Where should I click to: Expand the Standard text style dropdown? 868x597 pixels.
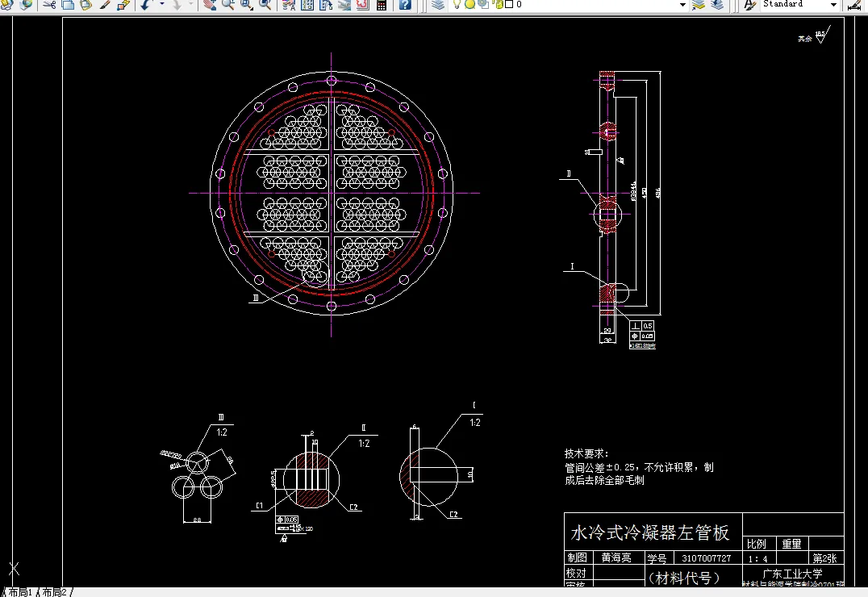click(833, 5)
